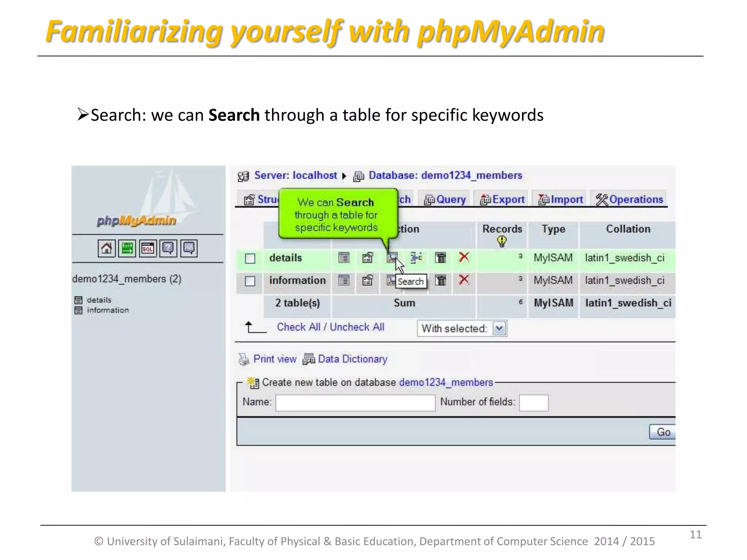Click the Go button
This screenshot has width=747, height=560.
663,432
